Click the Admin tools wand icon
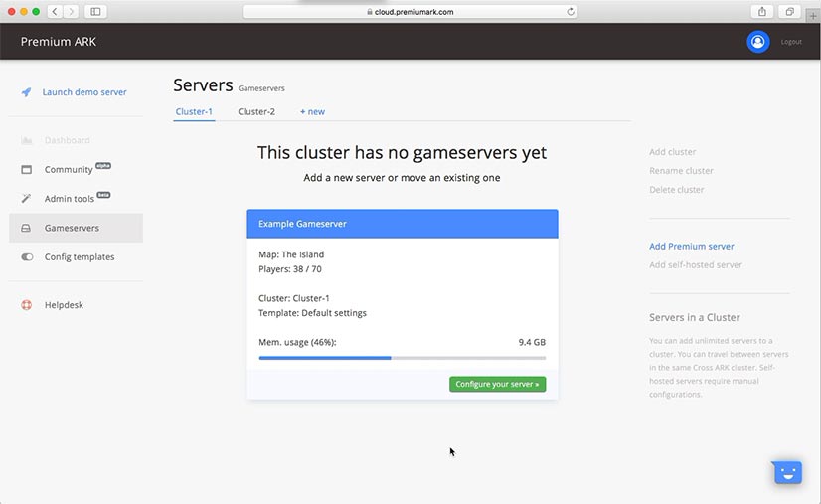 pyautogui.click(x=26, y=199)
